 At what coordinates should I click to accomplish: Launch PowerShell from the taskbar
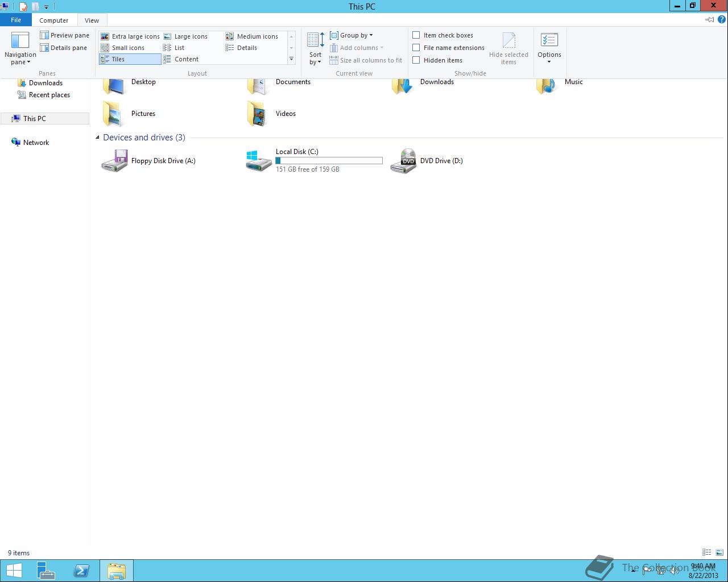81,571
